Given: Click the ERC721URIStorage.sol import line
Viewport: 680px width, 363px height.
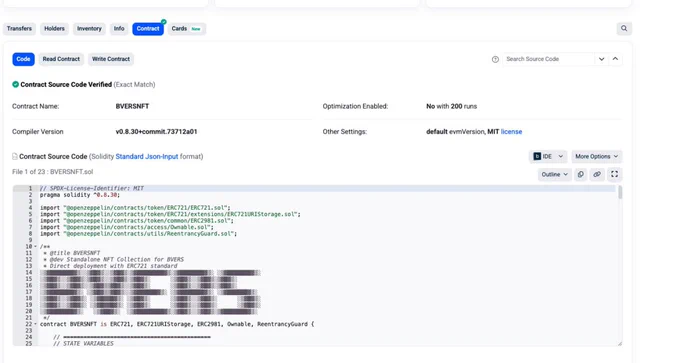Looking at the screenshot, I should pos(170,214).
